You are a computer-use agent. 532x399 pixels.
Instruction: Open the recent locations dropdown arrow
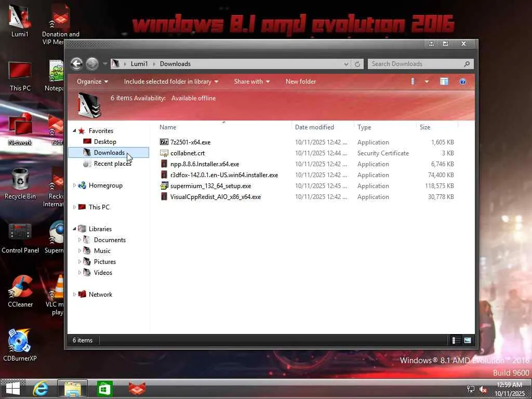coord(105,64)
